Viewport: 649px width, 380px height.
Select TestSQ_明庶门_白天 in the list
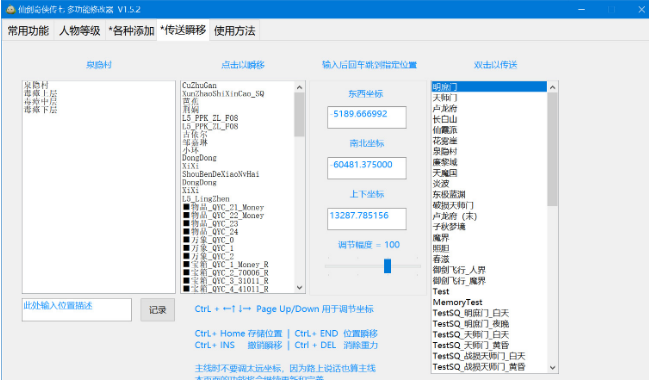point(471,313)
